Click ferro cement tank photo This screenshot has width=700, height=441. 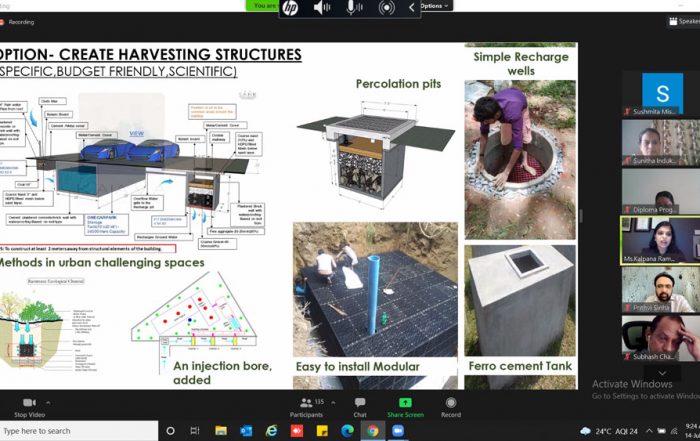pyautogui.click(x=520, y=300)
